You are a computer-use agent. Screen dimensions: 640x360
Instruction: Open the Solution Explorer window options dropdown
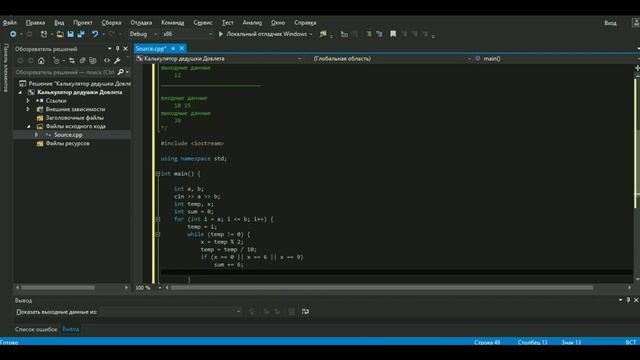point(109,49)
